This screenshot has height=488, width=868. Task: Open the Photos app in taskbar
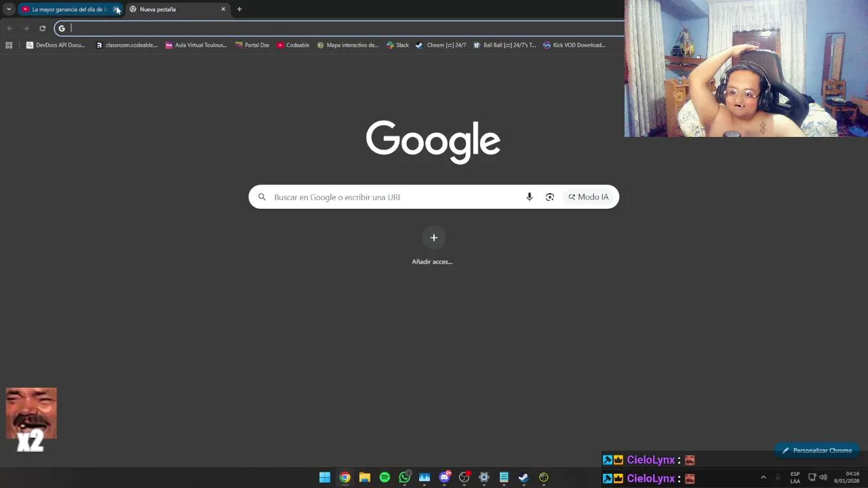point(425,477)
